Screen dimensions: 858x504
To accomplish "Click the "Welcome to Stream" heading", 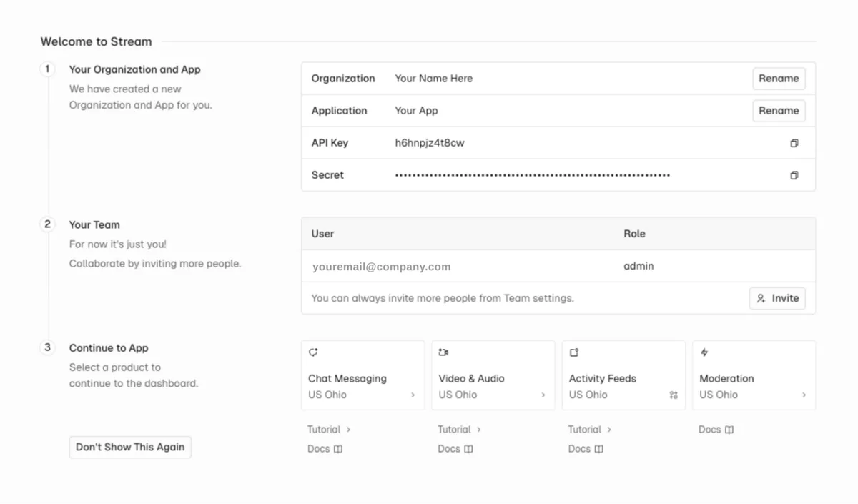I will (96, 41).
